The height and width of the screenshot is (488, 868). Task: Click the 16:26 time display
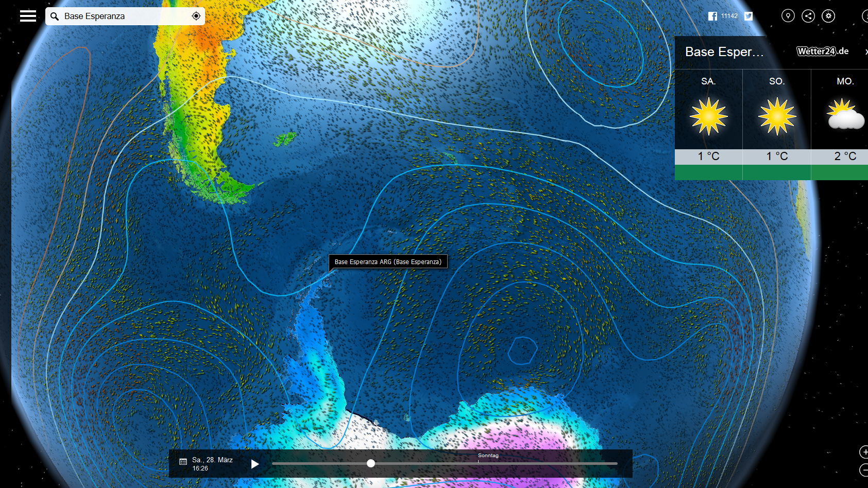point(200,468)
